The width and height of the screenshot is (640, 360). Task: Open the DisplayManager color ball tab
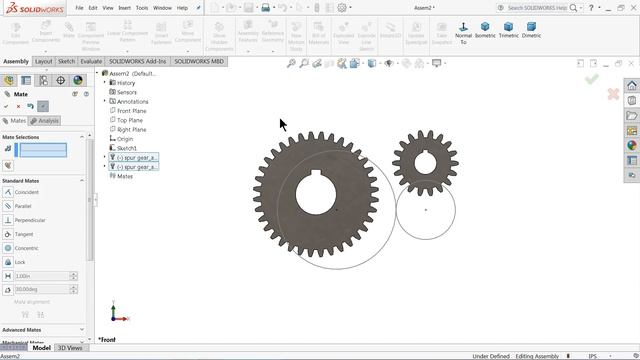tap(78, 80)
